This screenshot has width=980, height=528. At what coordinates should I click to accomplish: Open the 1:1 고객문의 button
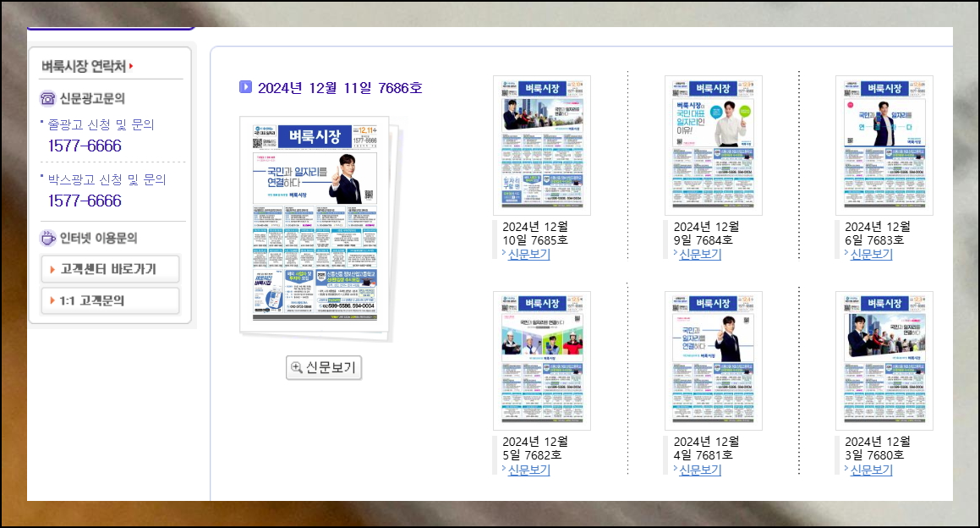pyautogui.click(x=111, y=301)
